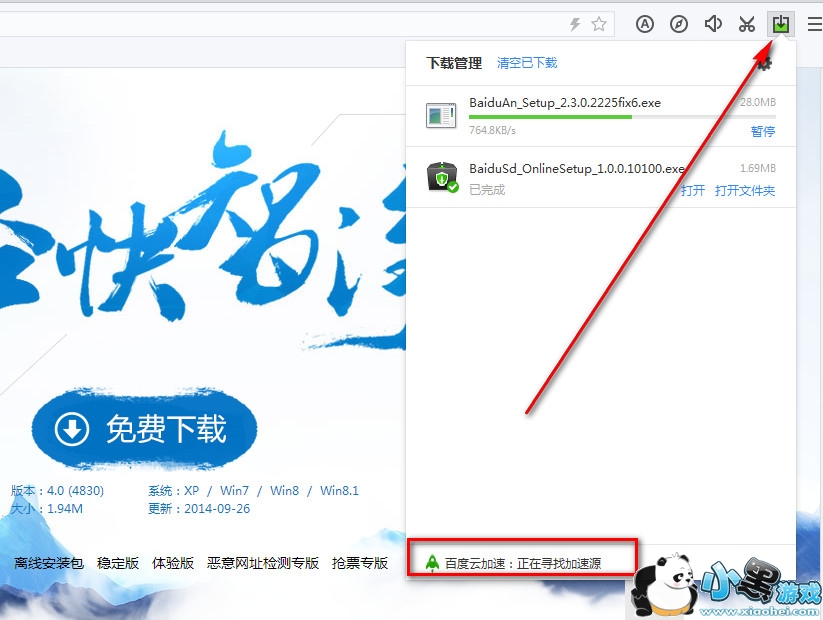Click BaiduAn_Setup file icon
This screenshot has width=823, height=620.
440,115
